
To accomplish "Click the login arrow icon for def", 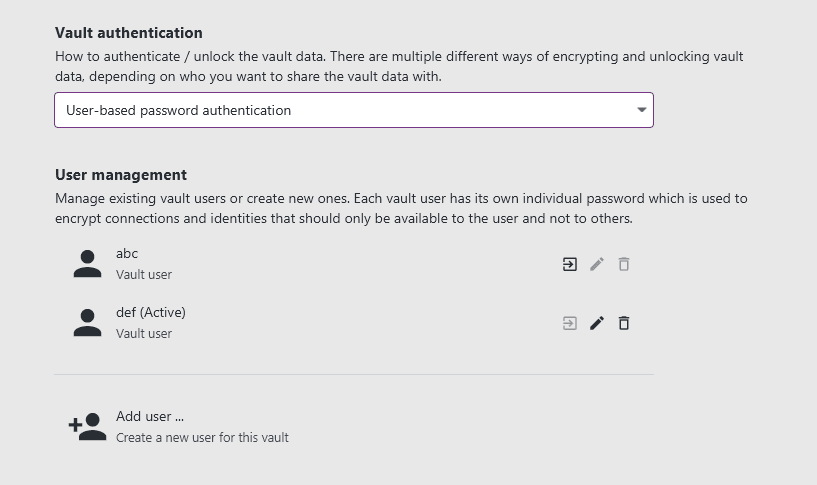I will pos(570,323).
